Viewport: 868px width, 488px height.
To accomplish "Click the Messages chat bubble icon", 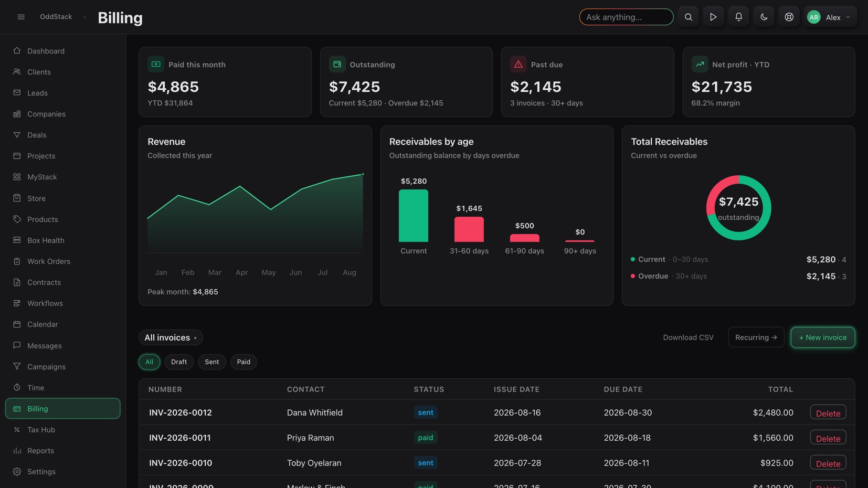I will click(17, 346).
